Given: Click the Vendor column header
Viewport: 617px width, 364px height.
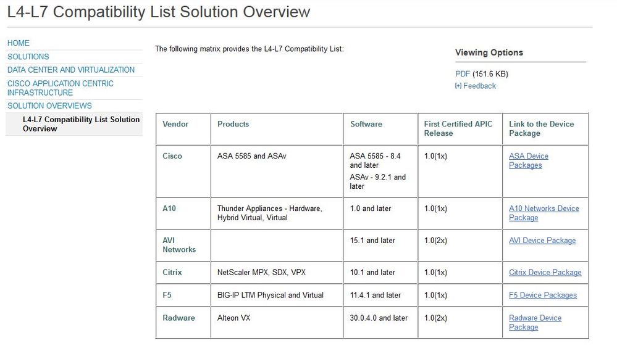Looking at the screenshot, I should coord(175,124).
